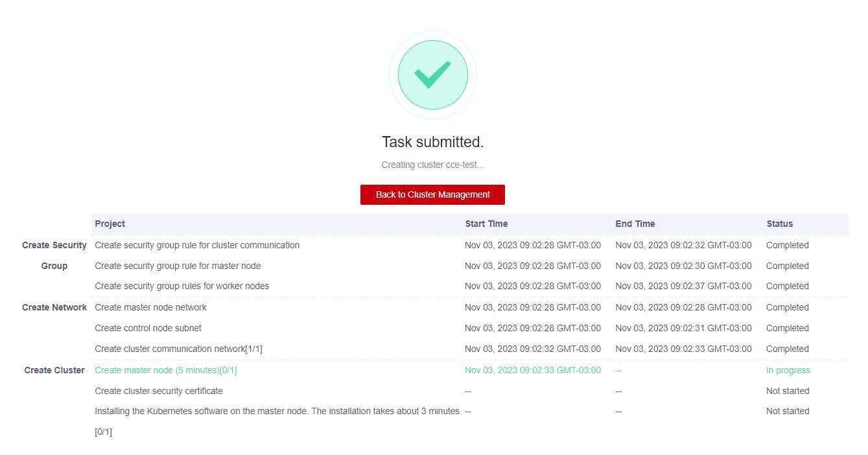Click the Task submitted heading
868x455 pixels.
[x=432, y=142]
